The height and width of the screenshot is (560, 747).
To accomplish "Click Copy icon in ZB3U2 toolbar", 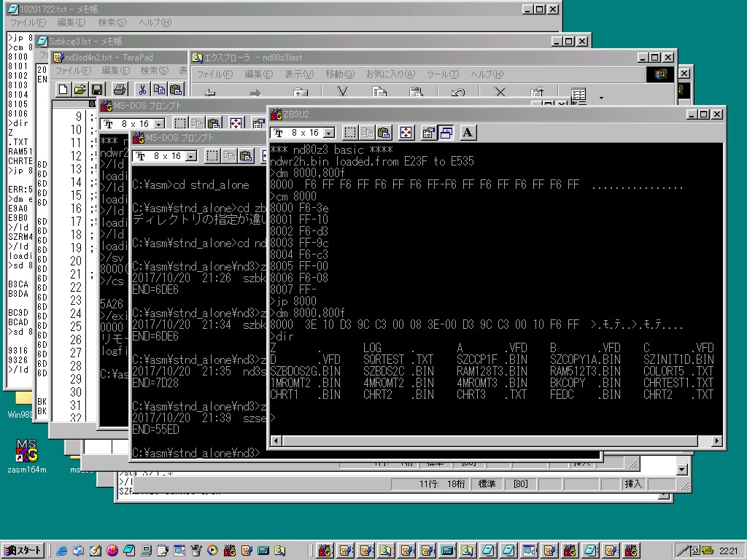I will pyautogui.click(x=368, y=133).
